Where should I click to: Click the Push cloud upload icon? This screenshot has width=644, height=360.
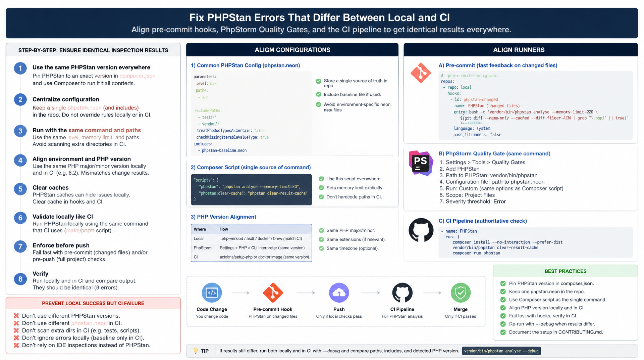(339, 292)
